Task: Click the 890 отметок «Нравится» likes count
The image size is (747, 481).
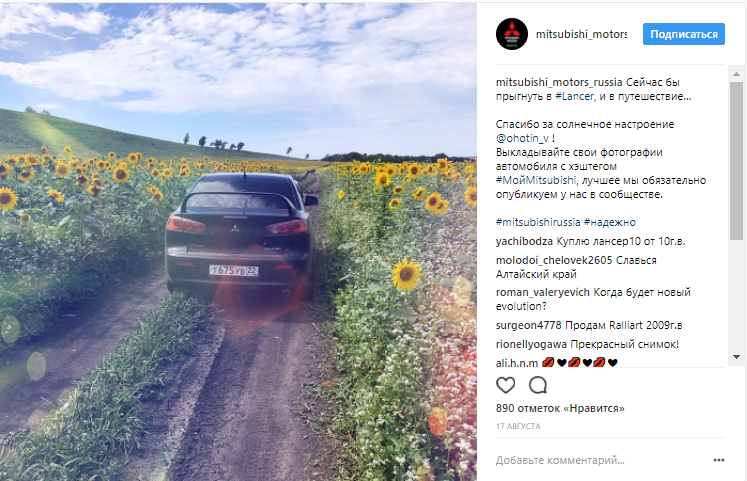Action: [560, 408]
